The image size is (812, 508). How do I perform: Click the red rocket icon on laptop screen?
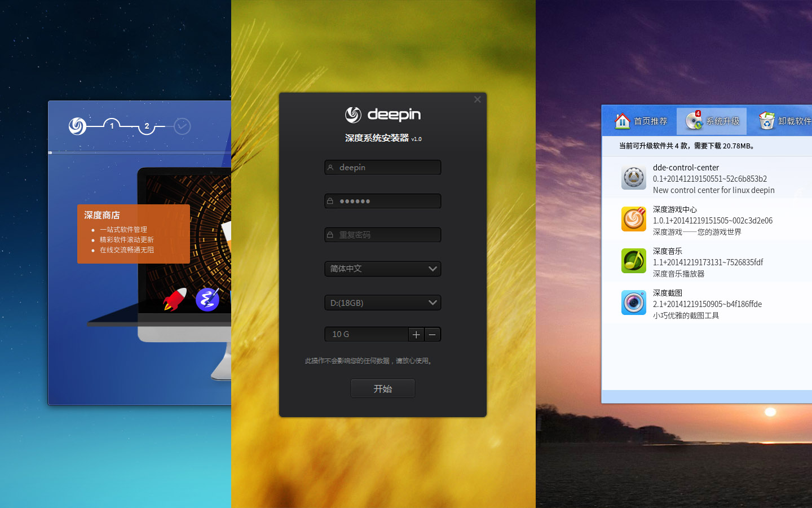[x=175, y=299]
